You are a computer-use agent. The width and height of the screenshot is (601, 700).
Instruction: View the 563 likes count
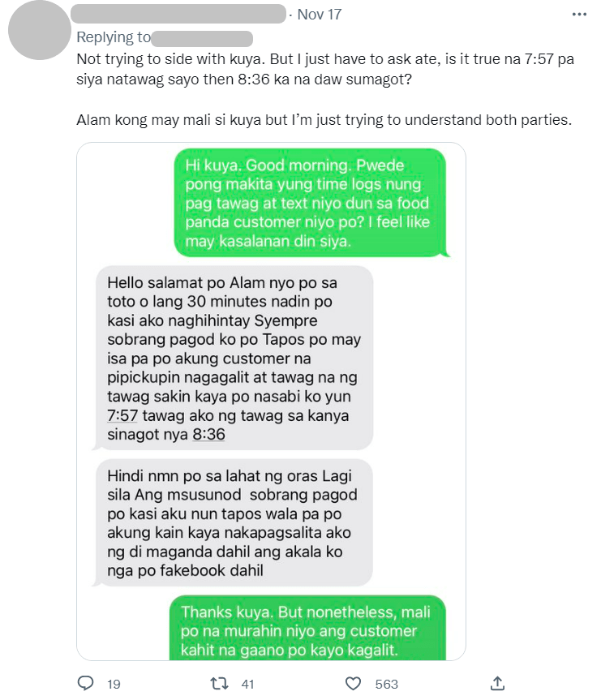386,684
